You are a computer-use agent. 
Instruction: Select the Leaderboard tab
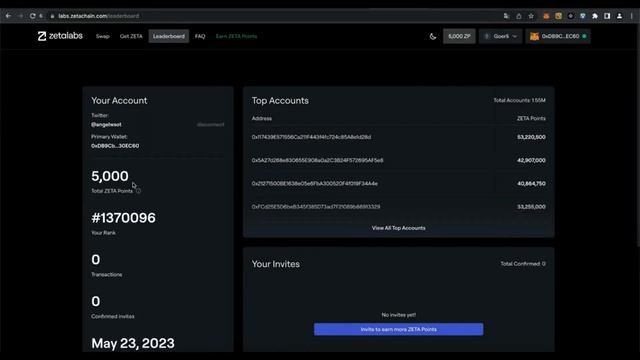click(169, 36)
